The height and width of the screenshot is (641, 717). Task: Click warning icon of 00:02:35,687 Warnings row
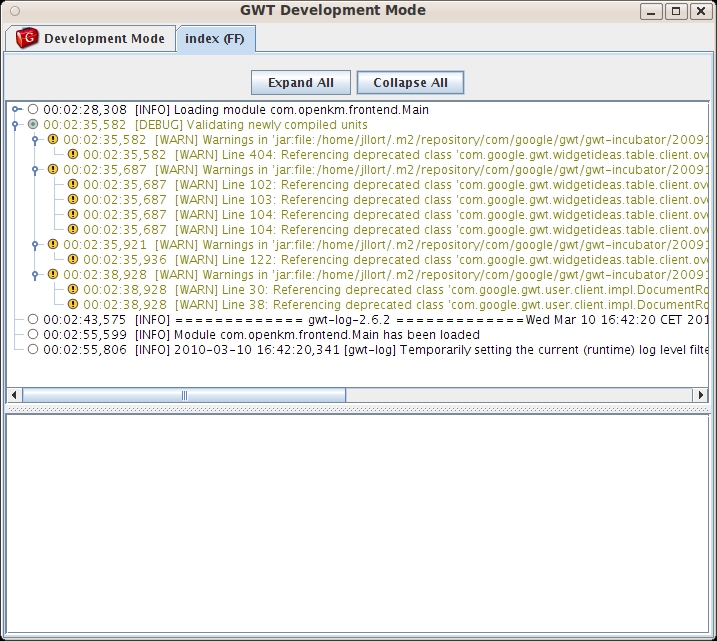pyautogui.click(x=53, y=169)
